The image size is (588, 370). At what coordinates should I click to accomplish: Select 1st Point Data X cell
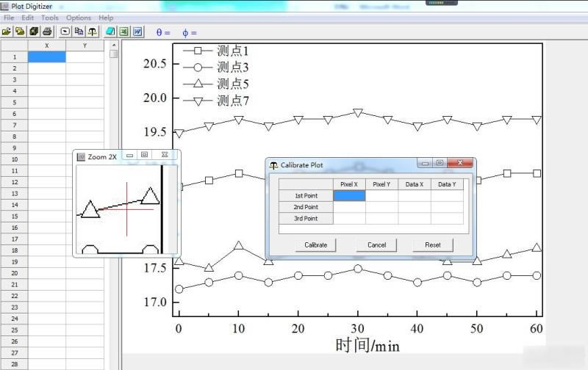tap(415, 195)
